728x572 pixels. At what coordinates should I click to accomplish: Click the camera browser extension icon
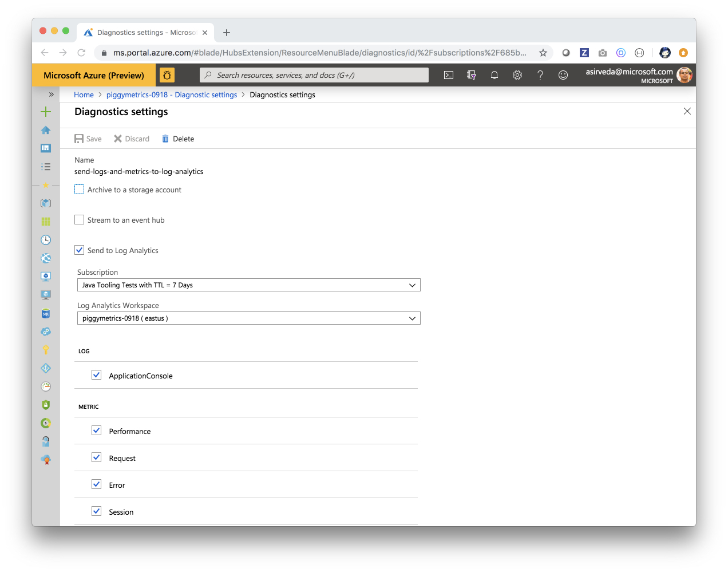tap(603, 53)
